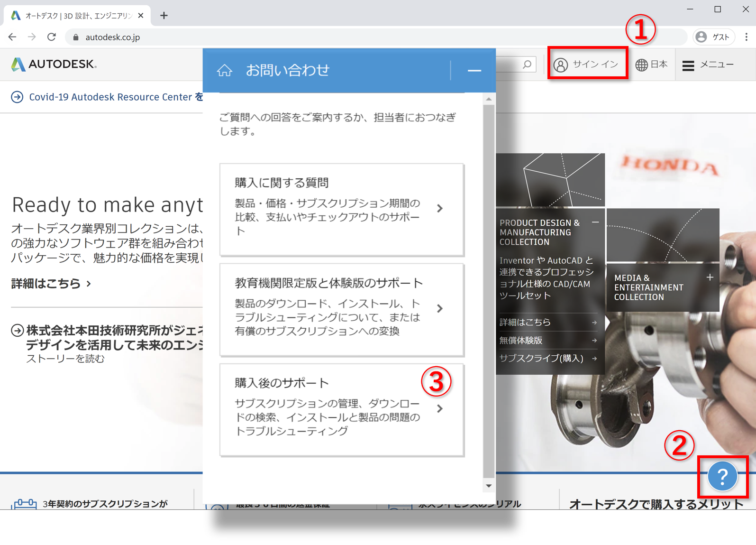Click 無償体験版 in the collection tile
756x545 pixels.
[x=547, y=341]
